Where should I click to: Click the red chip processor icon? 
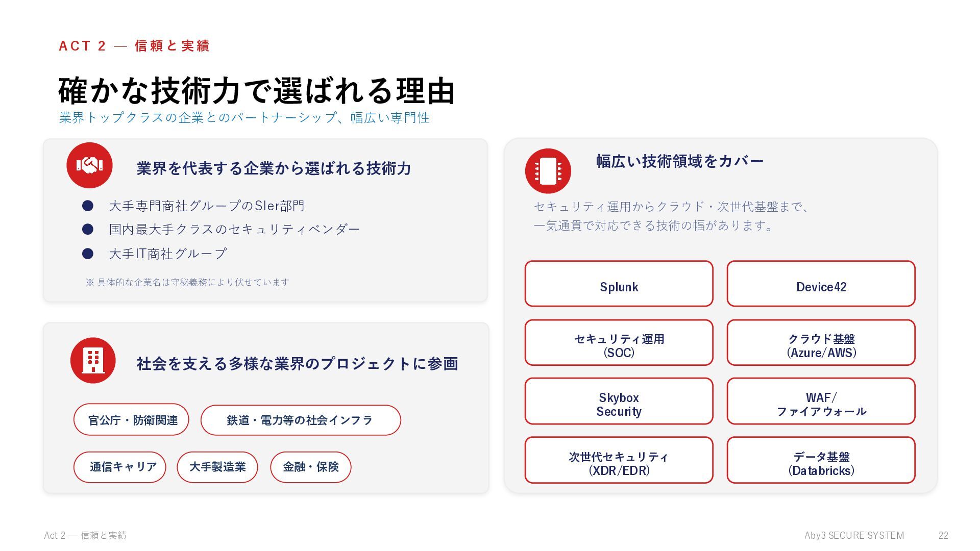pyautogui.click(x=548, y=171)
